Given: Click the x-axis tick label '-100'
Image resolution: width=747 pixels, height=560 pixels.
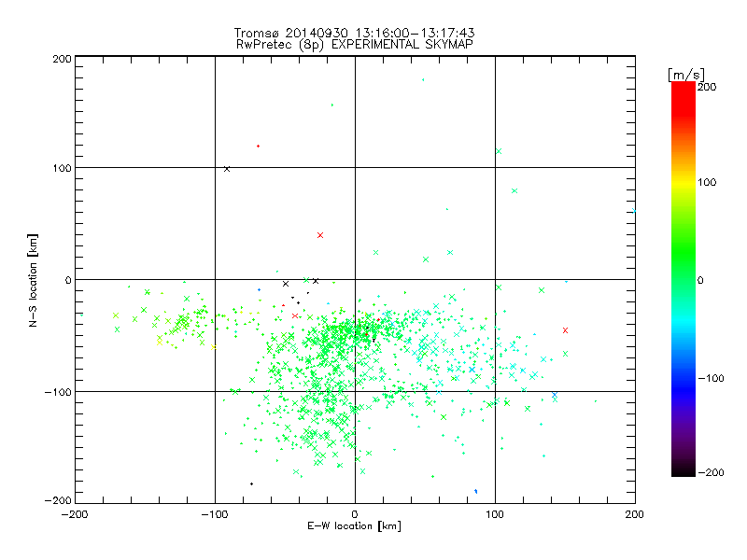Looking at the screenshot, I should click(215, 514).
